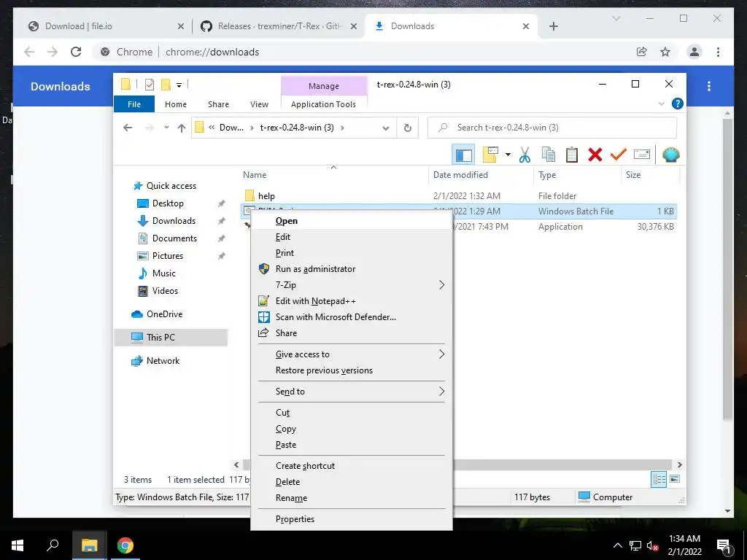Image resolution: width=747 pixels, height=560 pixels.
Task: Choose Edit in context menu
Action: [x=352, y=237]
